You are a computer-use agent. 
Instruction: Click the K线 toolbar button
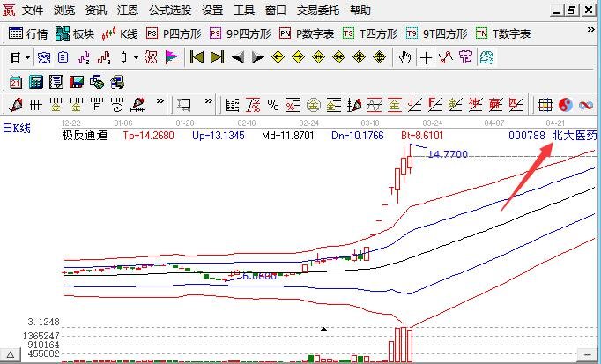click(x=120, y=33)
